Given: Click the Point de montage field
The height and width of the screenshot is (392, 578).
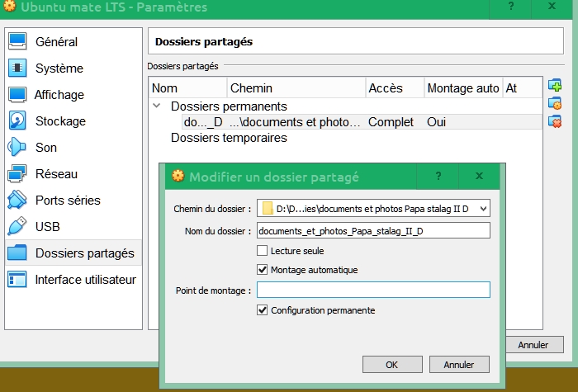Looking at the screenshot, I should coord(373,290).
